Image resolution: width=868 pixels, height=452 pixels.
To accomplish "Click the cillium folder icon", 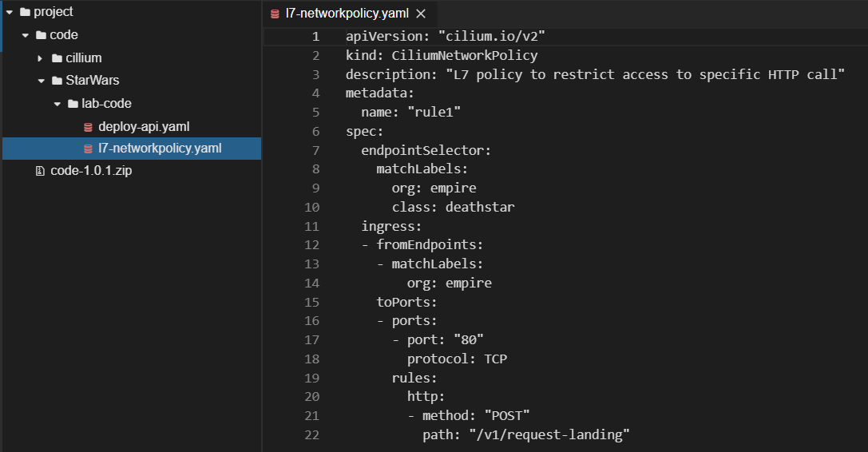I will click(x=57, y=58).
